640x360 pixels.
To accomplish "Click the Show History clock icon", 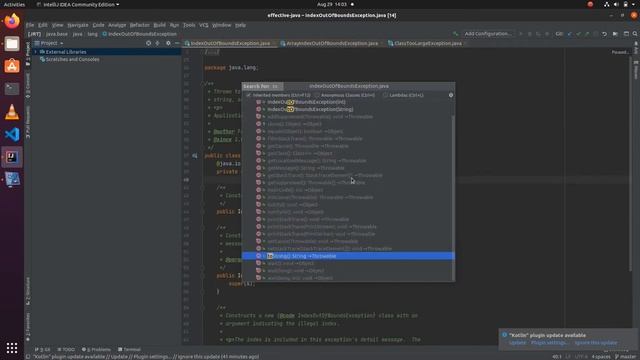I will tap(596, 34).
